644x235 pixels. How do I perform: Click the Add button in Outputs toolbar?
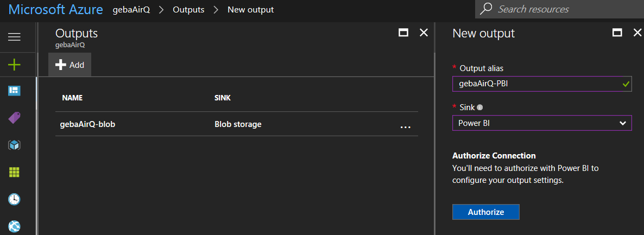70,65
